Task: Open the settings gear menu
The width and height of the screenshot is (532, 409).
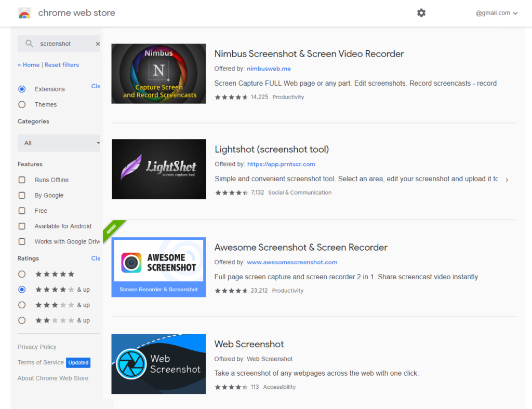Action: click(421, 13)
